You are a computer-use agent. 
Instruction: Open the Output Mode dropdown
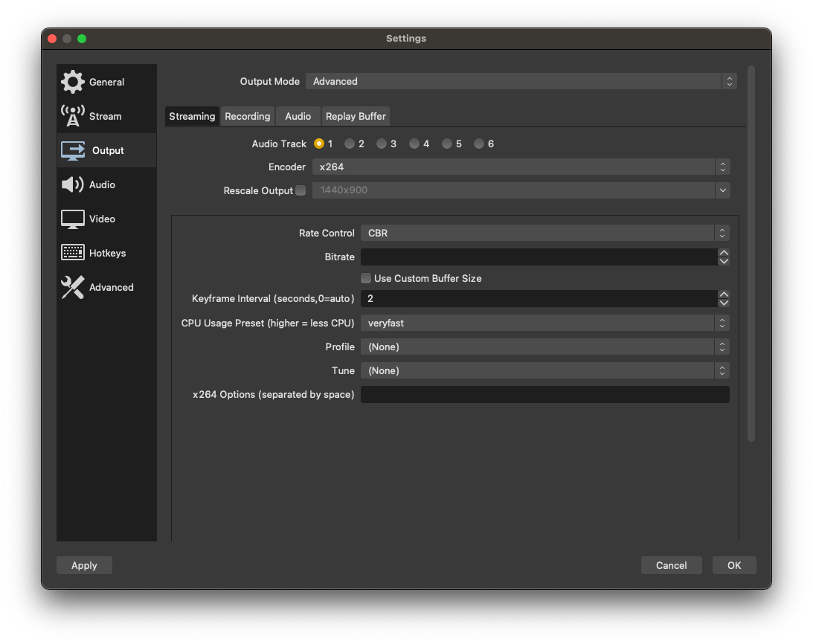[521, 81]
